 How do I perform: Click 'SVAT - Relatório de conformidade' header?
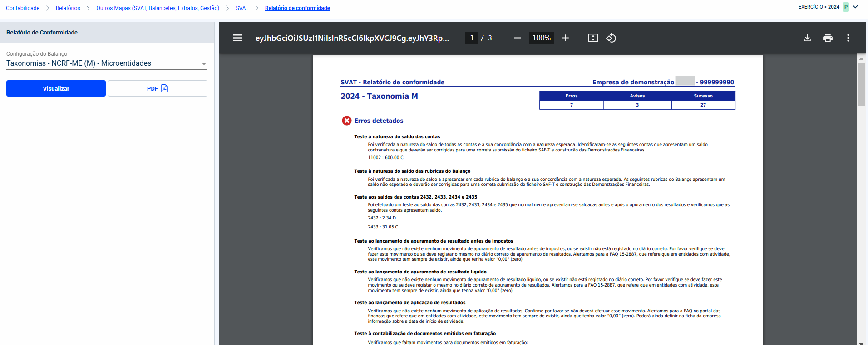pos(393,82)
